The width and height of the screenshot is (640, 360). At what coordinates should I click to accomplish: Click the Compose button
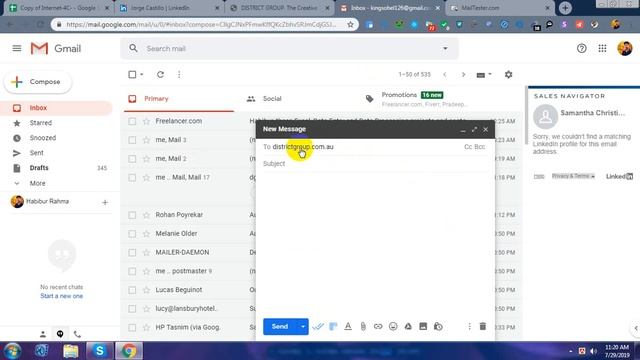coord(38,82)
